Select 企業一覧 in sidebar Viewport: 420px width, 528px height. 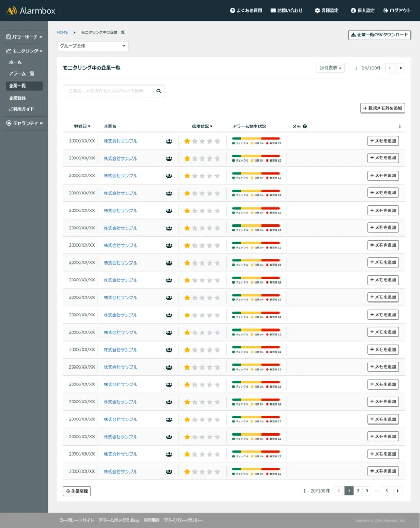click(24, 86)
